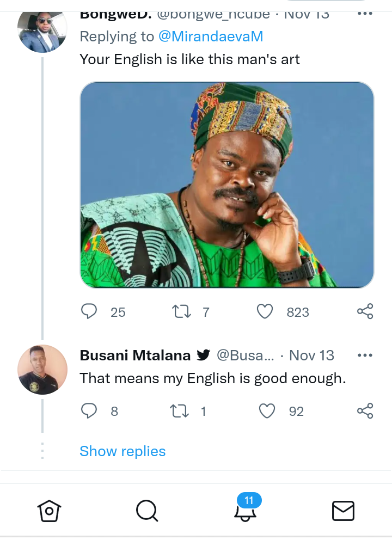Open the Messages envelope tab
The width and height of the screenshot is (392, 546).
343,511
